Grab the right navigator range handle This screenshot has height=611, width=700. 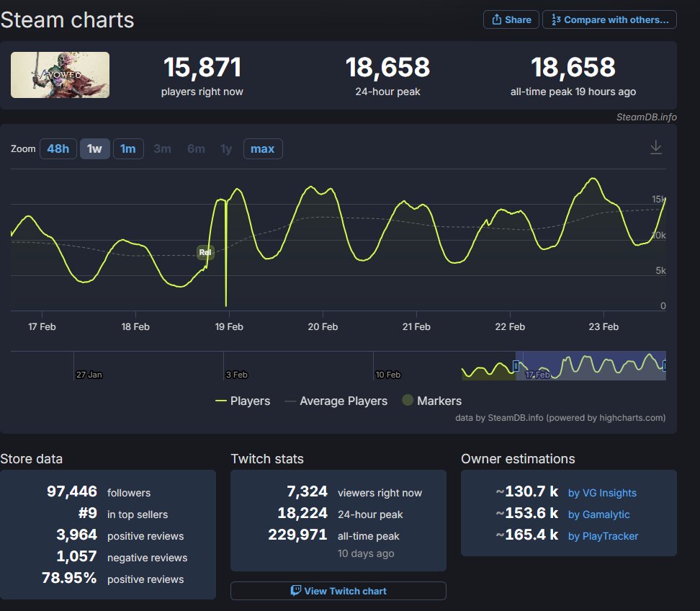coord(665,366)
